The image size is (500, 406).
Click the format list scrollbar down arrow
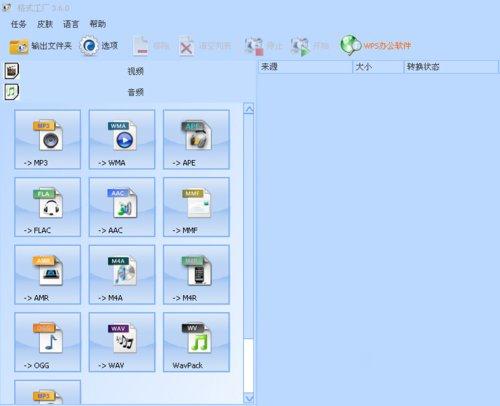tap(249, 398)
